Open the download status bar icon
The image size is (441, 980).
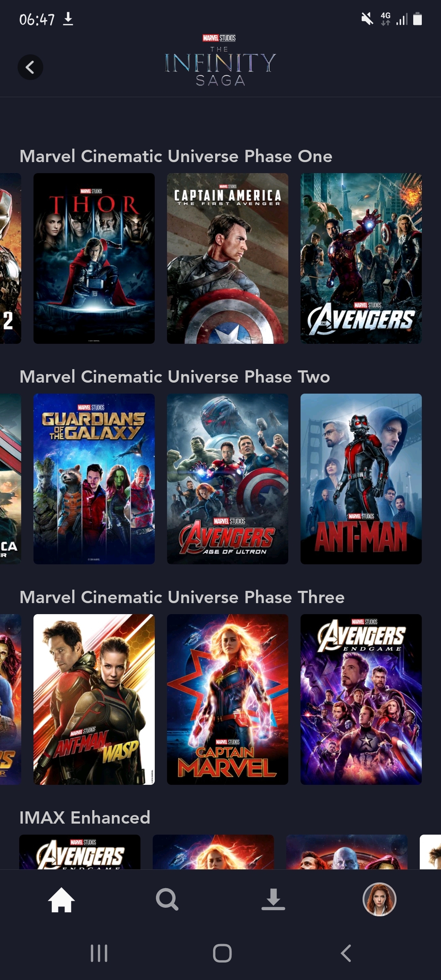click(x=68, y=19)
